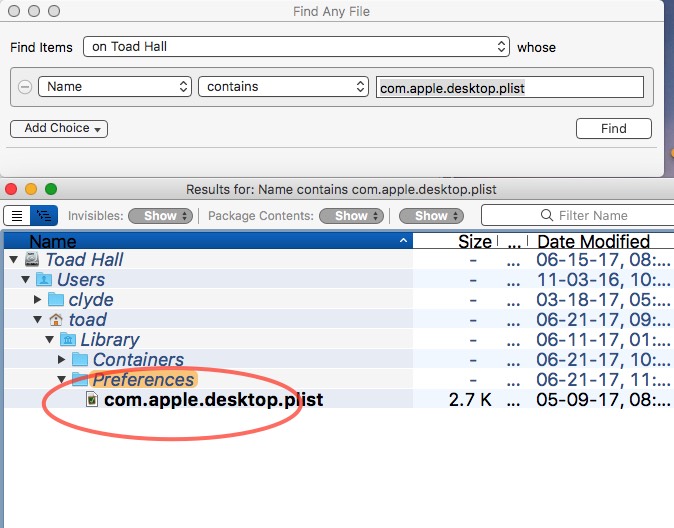Zoom the Results window with green button
The width and height of the screenshot is (674, 528).
pos(51,189)
